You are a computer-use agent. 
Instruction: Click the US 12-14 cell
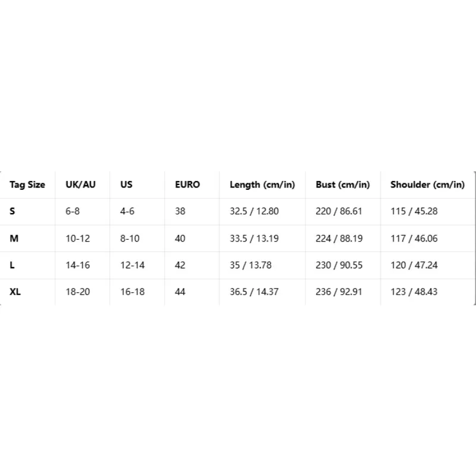(x=132, y=265)
